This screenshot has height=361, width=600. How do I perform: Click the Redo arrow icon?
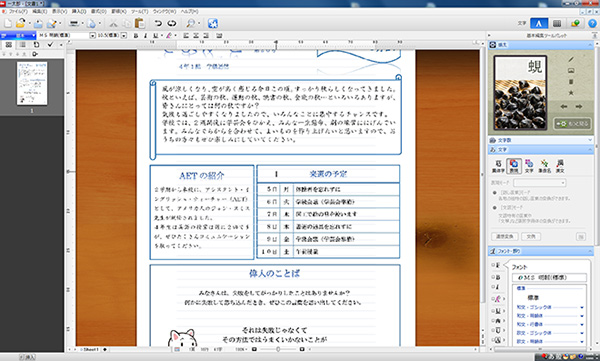click(x=172, y=23)
